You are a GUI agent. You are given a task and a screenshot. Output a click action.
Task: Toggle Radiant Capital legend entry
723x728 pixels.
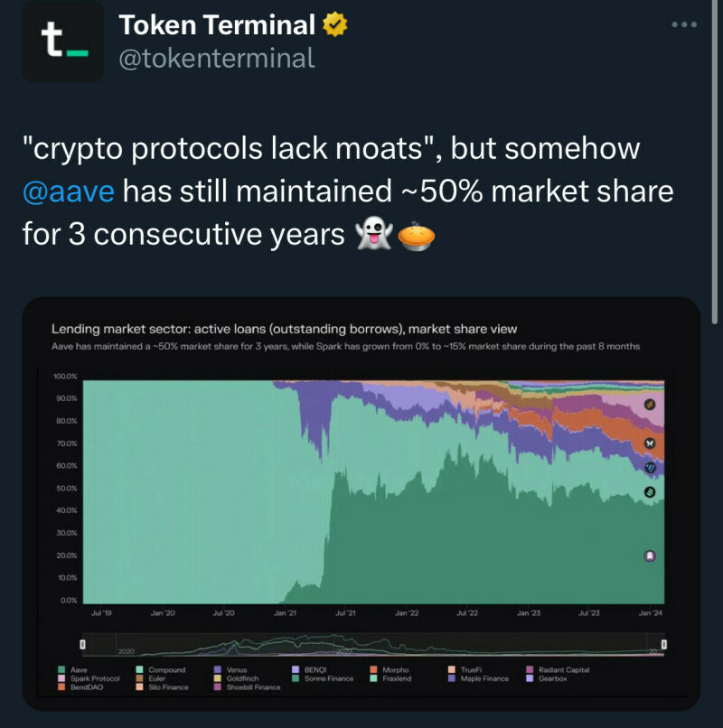(x=565, y=669)
